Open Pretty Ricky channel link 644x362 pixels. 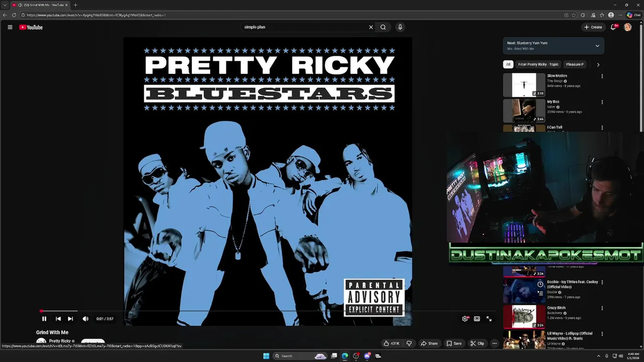[x=60, y=341]
